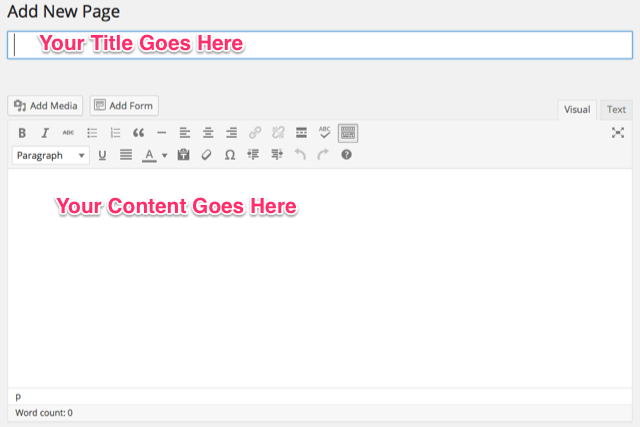Screen dimensions: 640x427
Task: Clear formatting with the eraser icon
Action: pyautogui.click(x=207, y=155)
